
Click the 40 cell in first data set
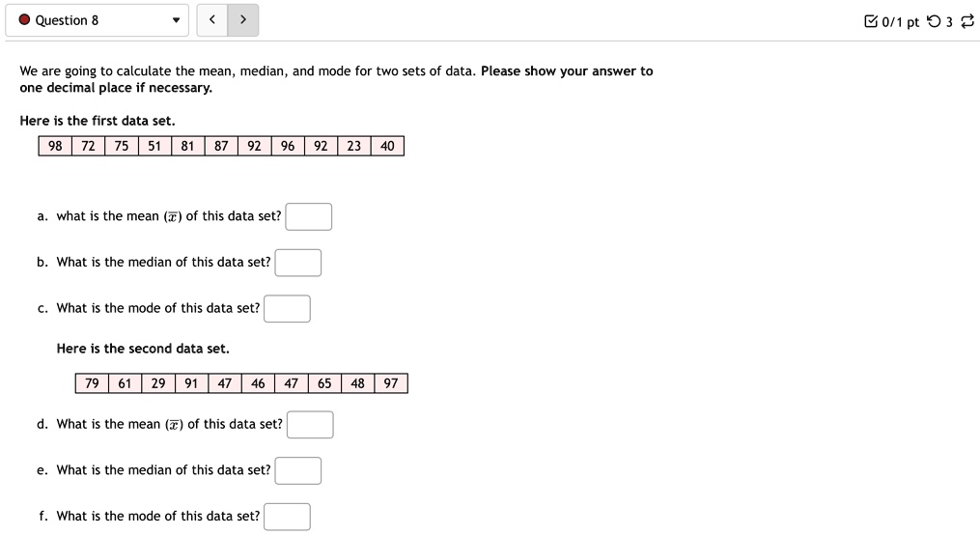click(387, 146)
